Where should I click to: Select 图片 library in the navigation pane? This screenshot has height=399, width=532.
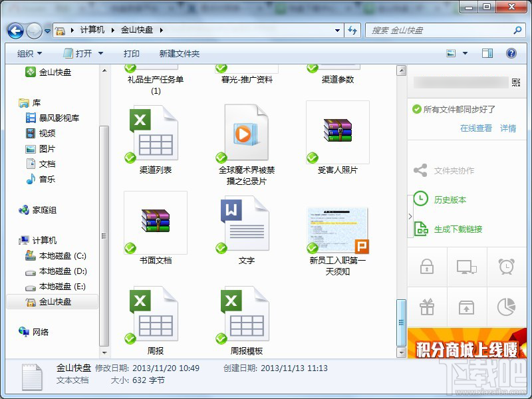click(x=41, y=148)
